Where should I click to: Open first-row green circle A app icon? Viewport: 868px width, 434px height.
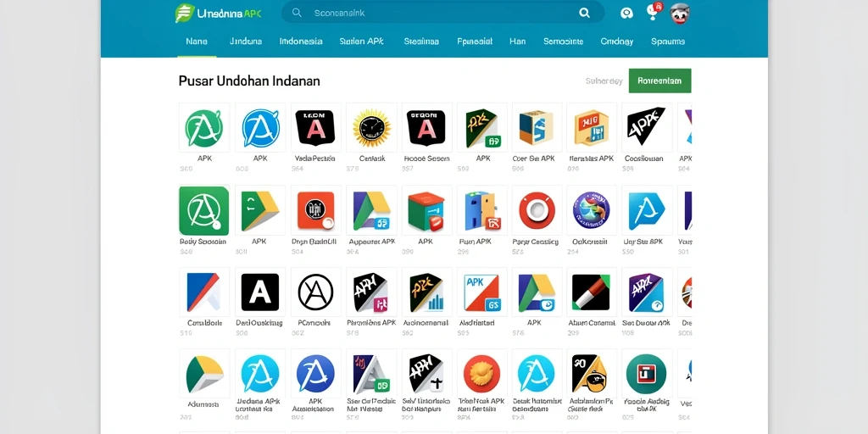204,128
